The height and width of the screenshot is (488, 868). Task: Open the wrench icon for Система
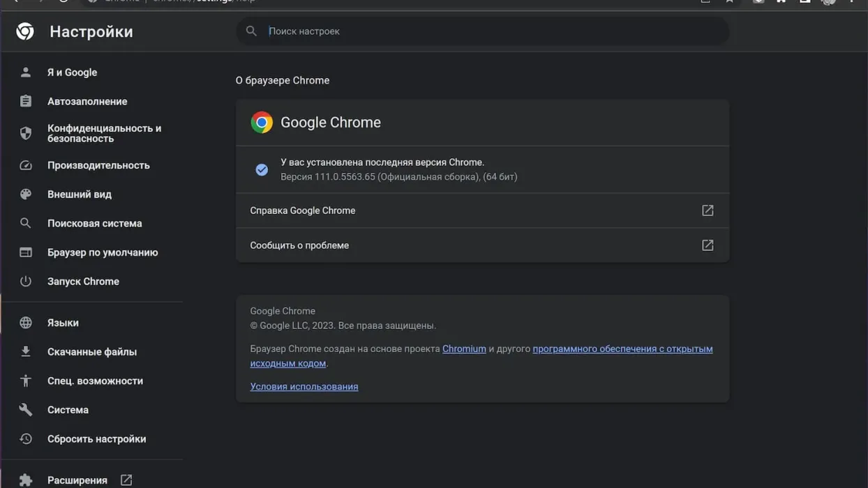click(x=26, y=410)
